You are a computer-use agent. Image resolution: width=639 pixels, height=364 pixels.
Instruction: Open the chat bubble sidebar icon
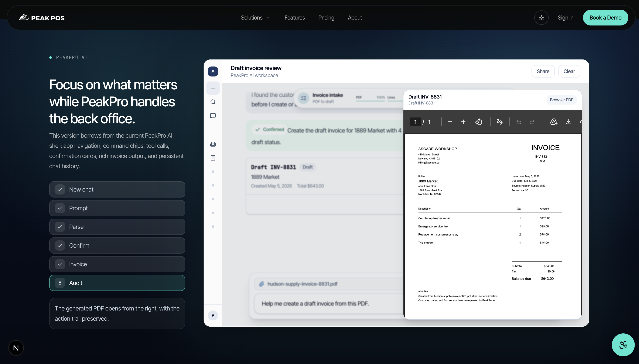(213, 116)
